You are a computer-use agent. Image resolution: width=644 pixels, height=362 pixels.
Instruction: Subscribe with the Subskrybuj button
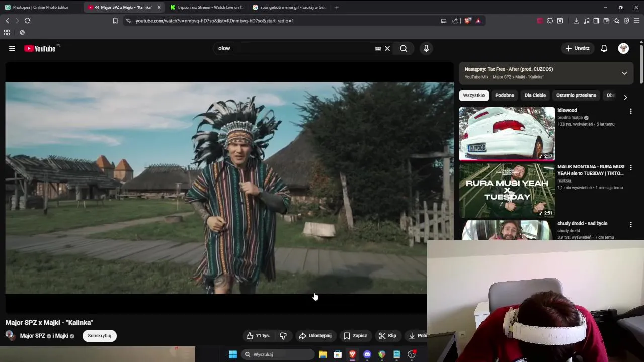tap(100, 336)
